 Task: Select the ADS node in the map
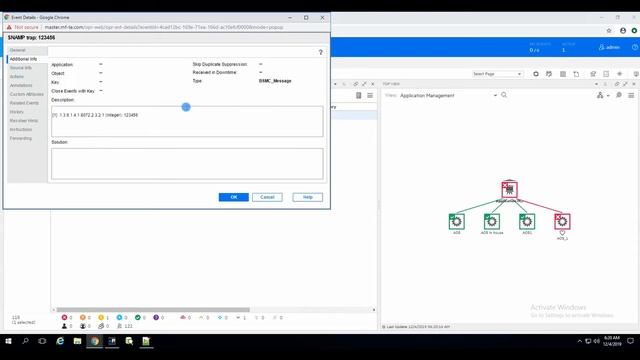pos(456,222)
